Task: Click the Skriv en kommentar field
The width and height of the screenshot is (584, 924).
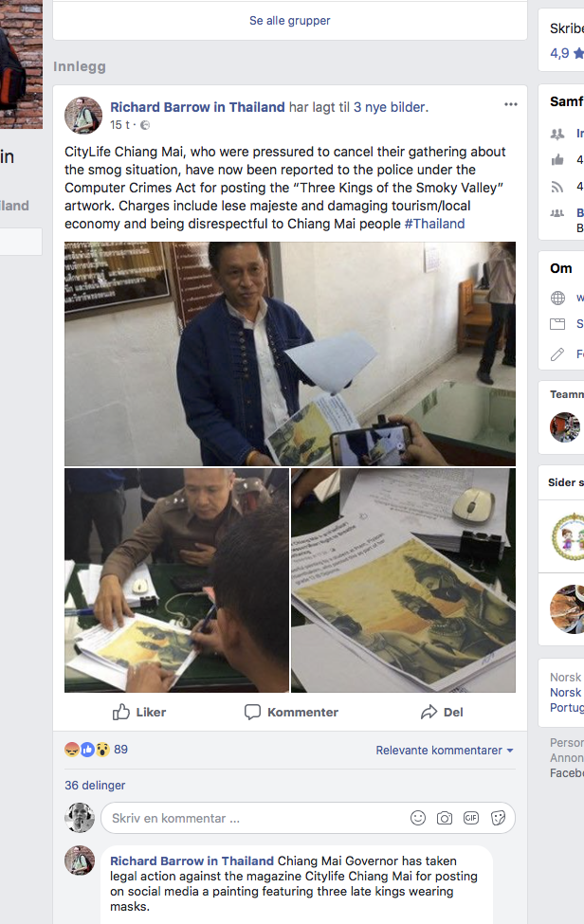Action: pos(256,818)
